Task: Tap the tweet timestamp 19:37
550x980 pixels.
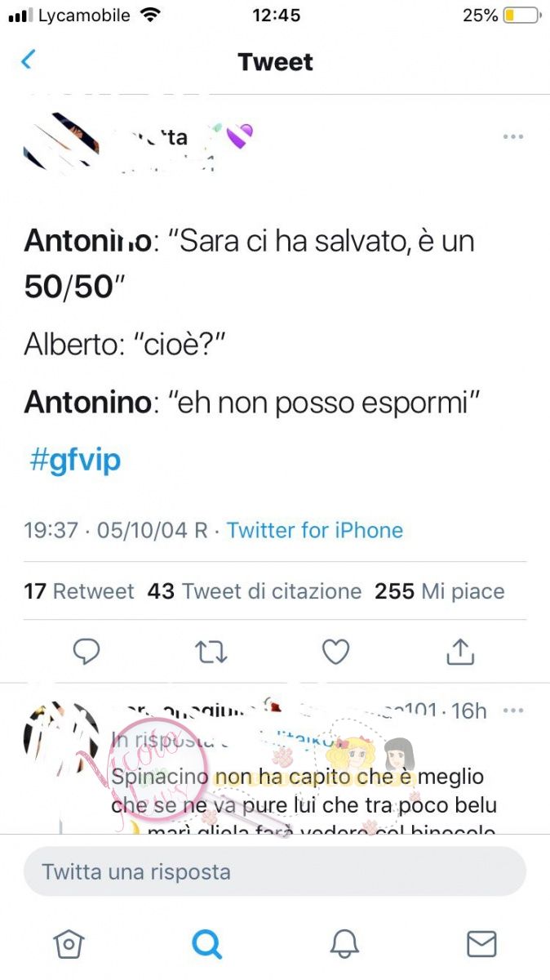Action: click(51, 530)
